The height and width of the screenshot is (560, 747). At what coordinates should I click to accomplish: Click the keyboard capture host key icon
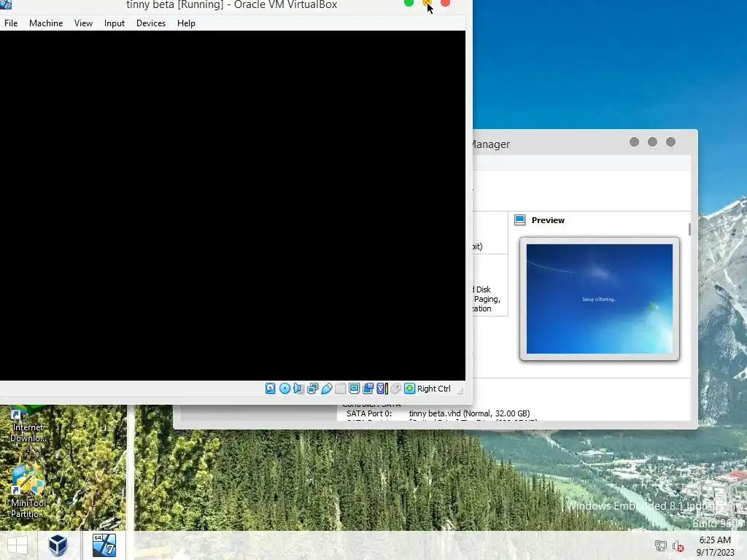coord(409,389)
